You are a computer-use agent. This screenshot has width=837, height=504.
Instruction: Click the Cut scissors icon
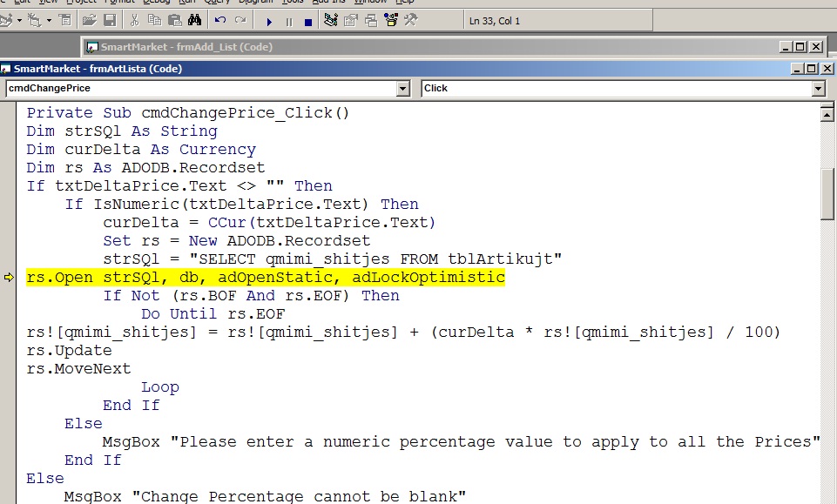(134, 21)
